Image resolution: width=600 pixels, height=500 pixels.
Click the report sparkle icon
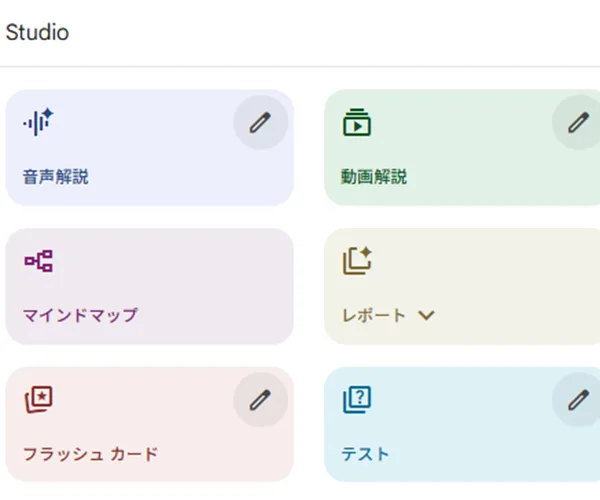coord(357,261)
